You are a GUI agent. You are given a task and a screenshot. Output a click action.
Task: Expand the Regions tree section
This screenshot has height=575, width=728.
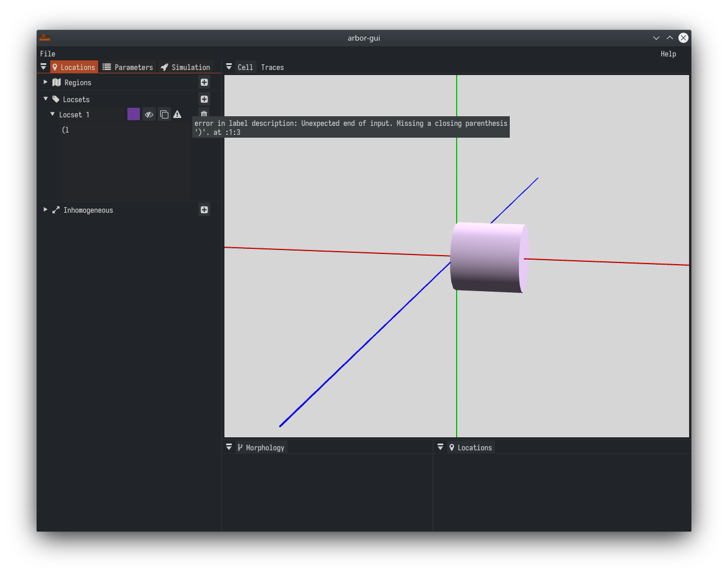pyautogui.click(x=46, y=82)
